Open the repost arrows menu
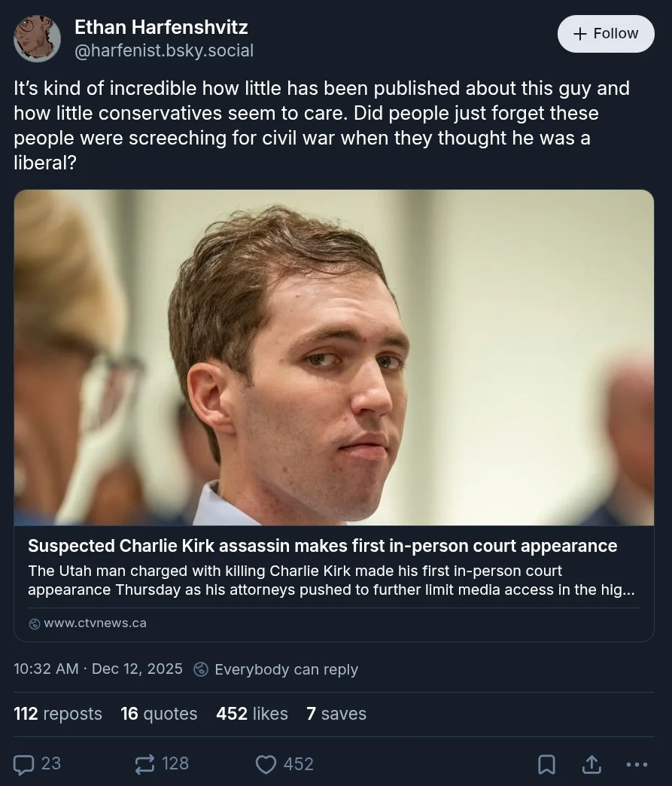672x786 pixels. point(144,764)
